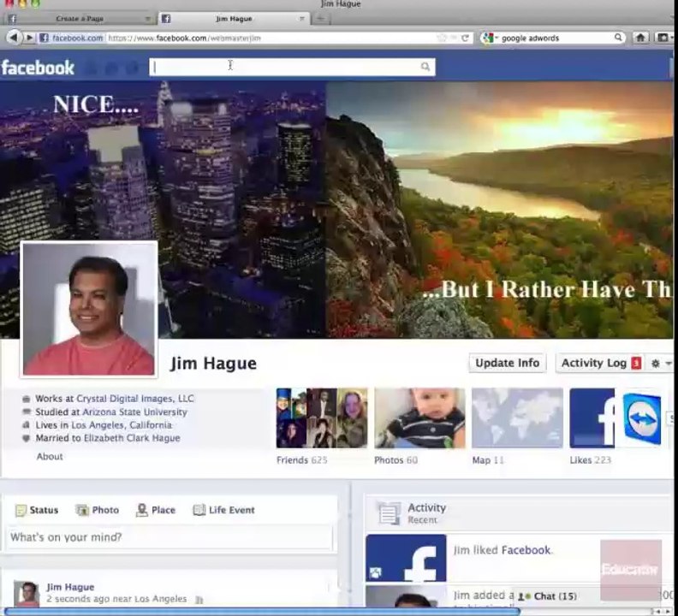Click the Los Angeles, California link
Image resolution: width=678 pixels, height=616 pixels.
pos(122,425)
